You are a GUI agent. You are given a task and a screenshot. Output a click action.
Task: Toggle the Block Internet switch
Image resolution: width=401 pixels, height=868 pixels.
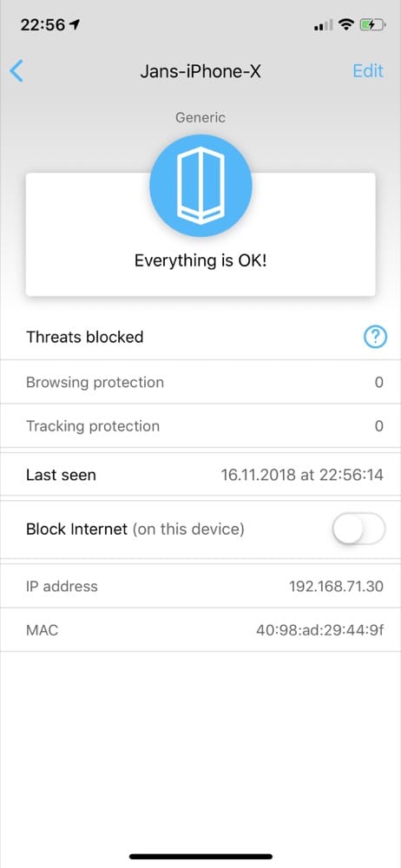(x=358, y=529)
